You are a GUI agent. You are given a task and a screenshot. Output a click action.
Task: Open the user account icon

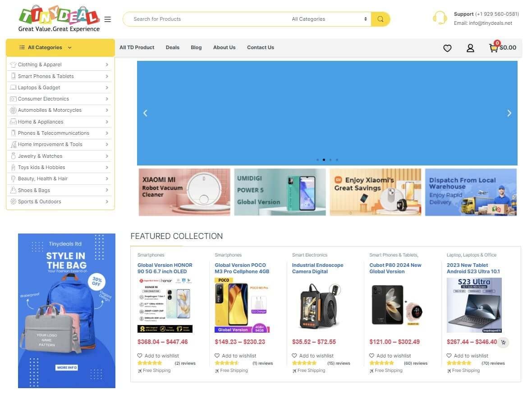click(x=470, y=48)
